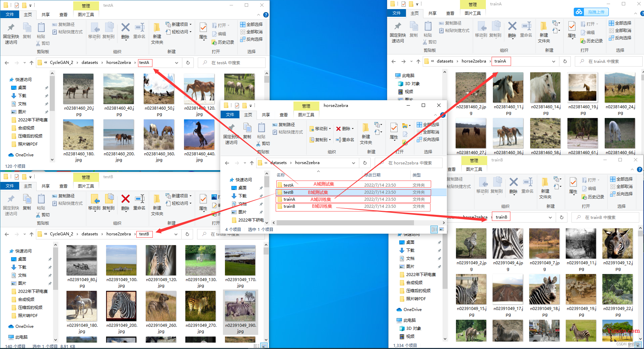Click large icons view toggle in horse2zebra window
The image size is (644, 349).
[x=442, y=229]
